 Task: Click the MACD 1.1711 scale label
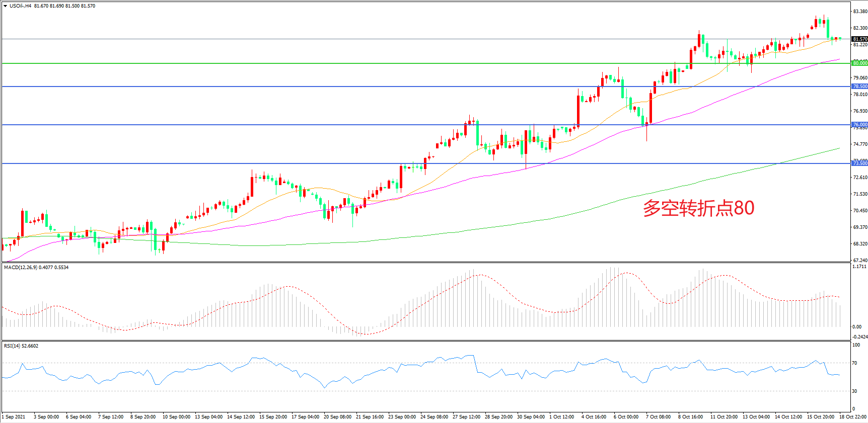point(859,267)
